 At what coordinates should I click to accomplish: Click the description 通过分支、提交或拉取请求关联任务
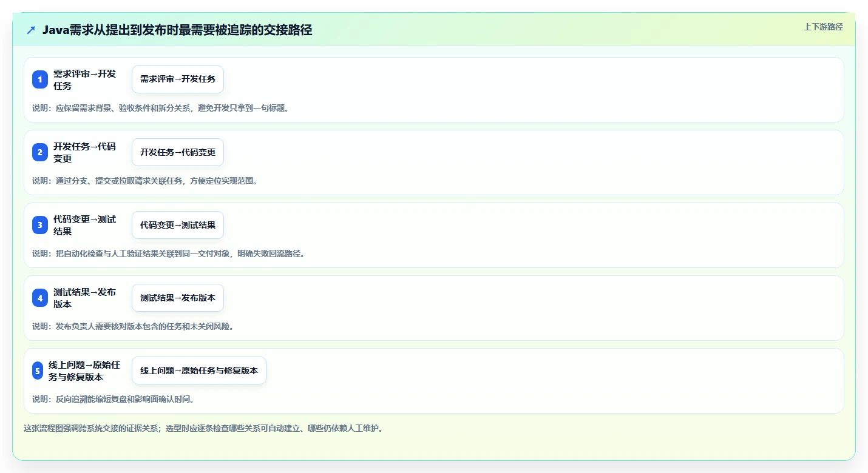tap(146, 181)
